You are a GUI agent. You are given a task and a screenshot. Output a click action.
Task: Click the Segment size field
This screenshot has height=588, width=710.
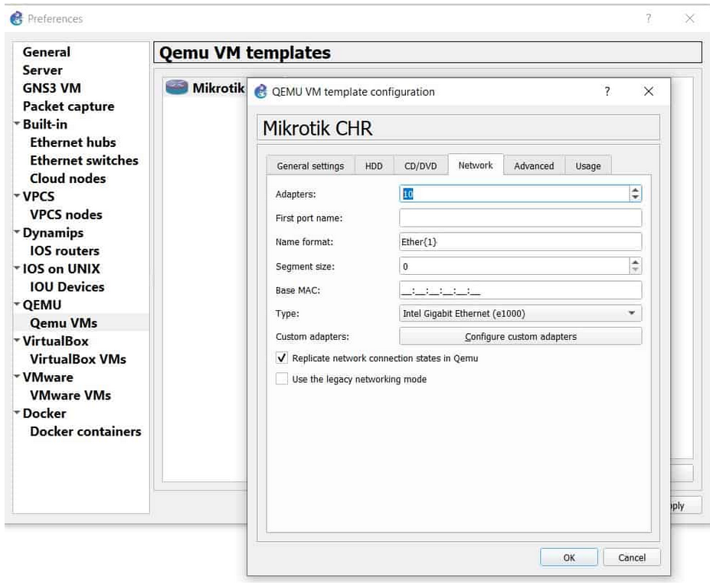point(515,266)
